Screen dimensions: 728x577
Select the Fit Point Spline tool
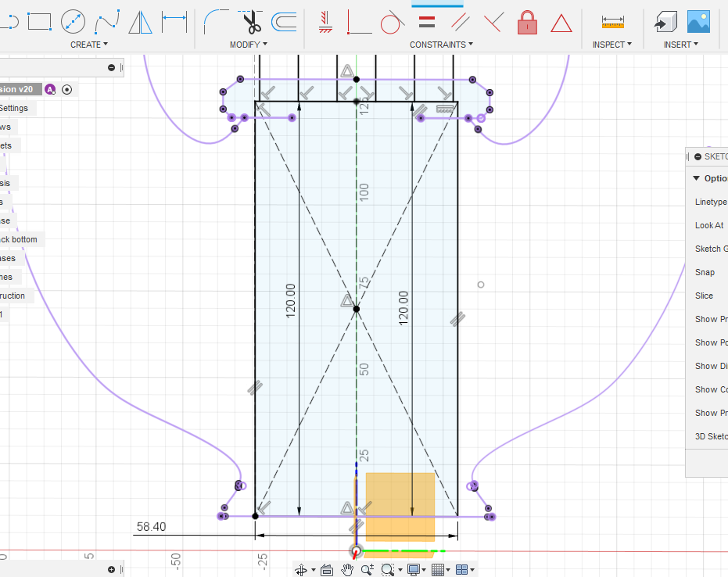click(107, 22)
